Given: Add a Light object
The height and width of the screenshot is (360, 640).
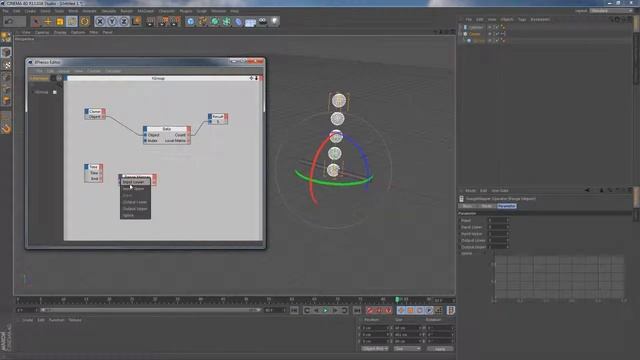Looking at the screenshot, I should pyautogui.click(x=274, y=21).
